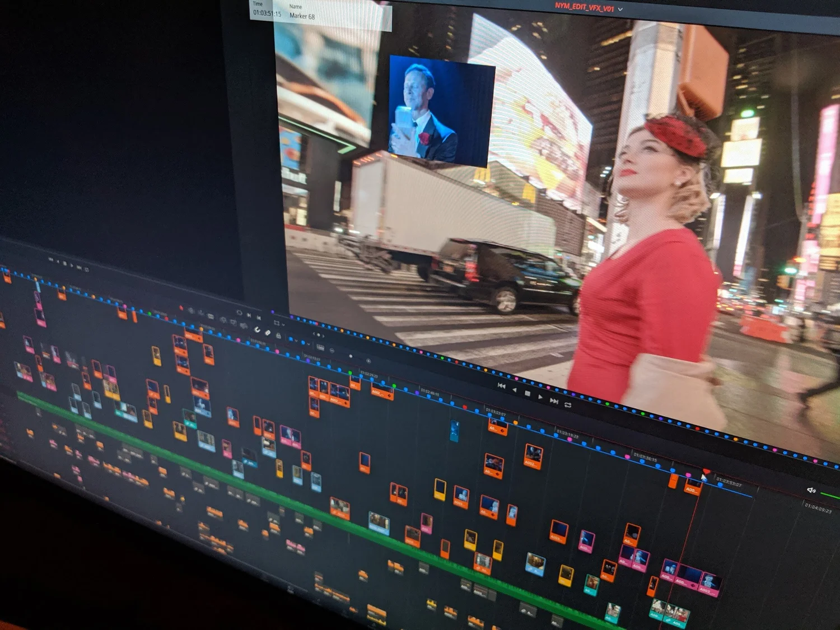840x630 pixels.
Task: Toggle linked selection chain icon
Action: click(x=268, y=333)
